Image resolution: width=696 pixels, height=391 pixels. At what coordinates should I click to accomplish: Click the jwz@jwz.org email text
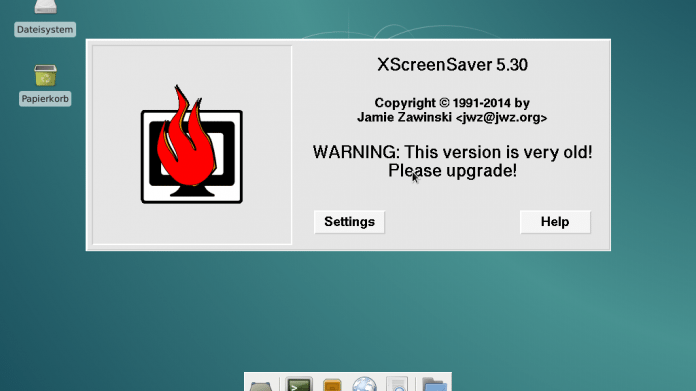(502, 118)
